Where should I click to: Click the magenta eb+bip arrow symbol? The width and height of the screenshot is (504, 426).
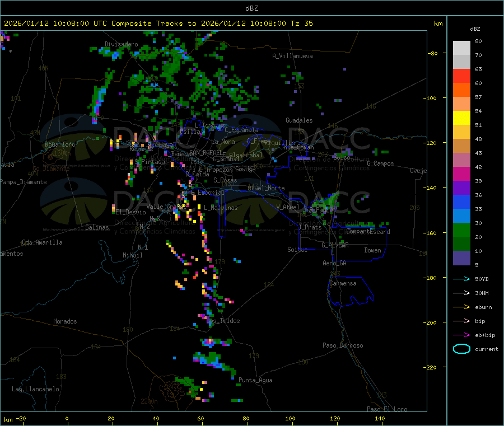pos(461,335)
